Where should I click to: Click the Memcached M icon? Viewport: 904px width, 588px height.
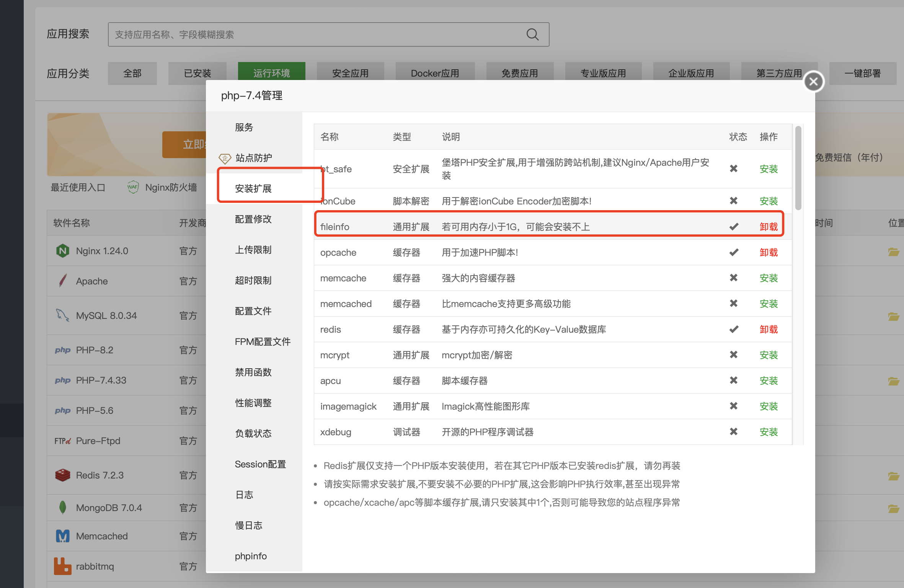pyautogui.click(x=62, y=536)
